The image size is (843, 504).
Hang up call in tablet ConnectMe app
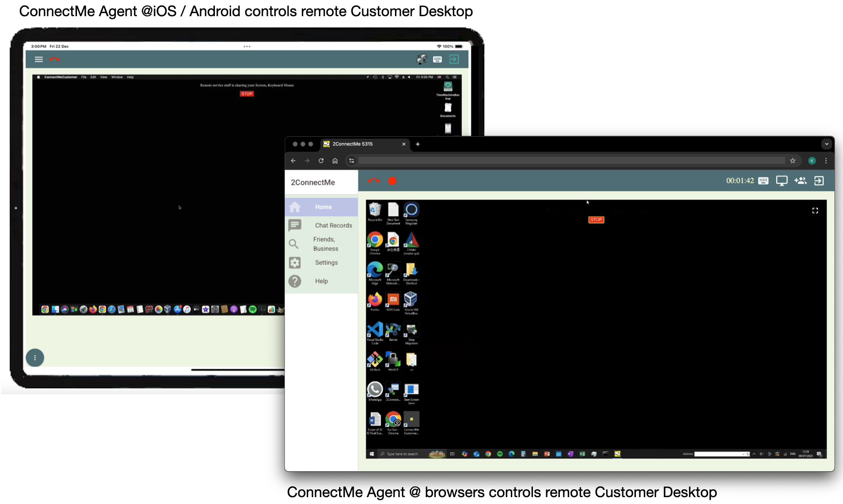coord(54,59)
